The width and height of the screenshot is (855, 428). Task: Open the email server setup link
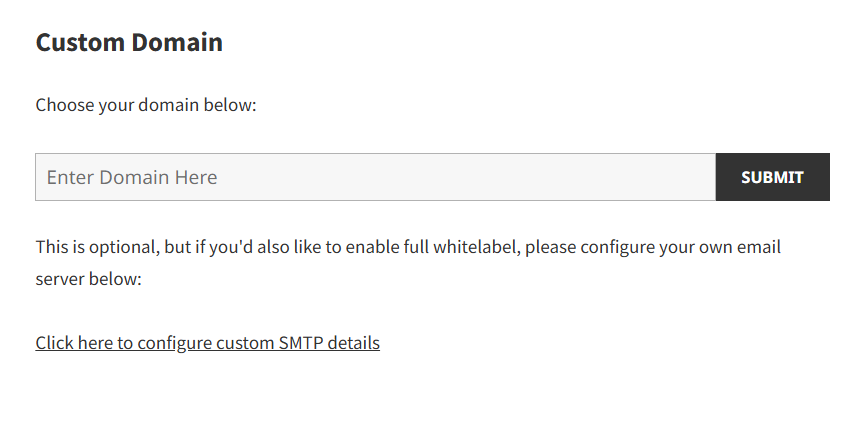click(x=207, y=343)
